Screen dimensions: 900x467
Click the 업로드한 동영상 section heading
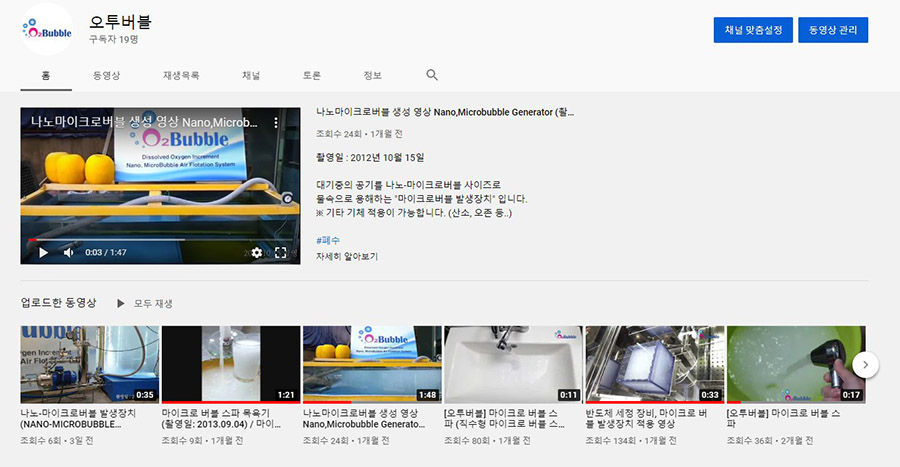[x=59, y=303]
